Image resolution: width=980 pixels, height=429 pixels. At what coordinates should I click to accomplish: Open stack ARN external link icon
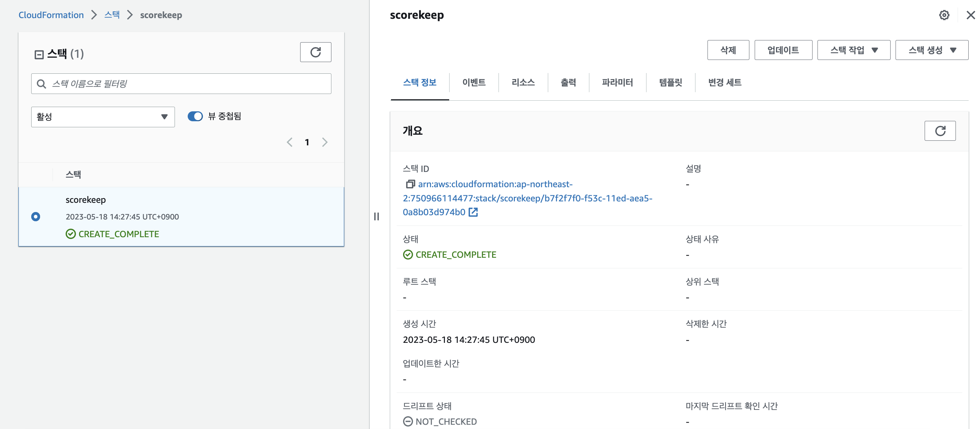tap(473, 212)
